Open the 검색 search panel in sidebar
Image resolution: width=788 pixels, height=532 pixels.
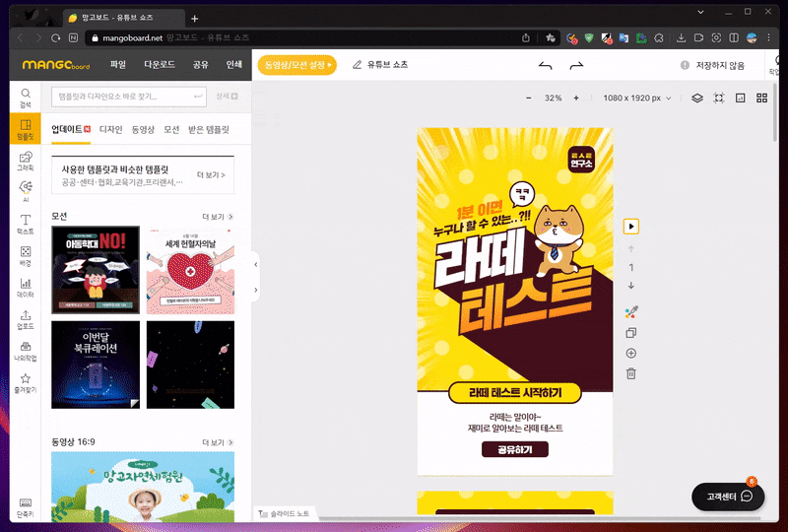click(26, 98)
